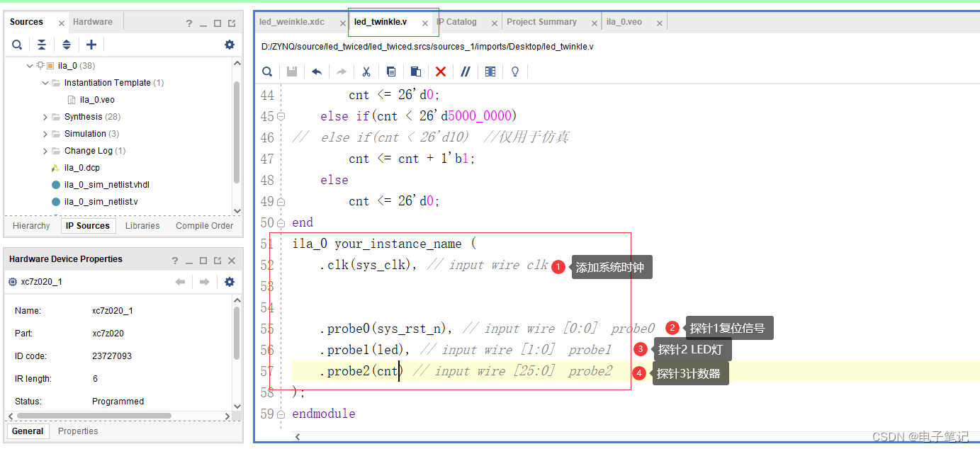Close the Sources tab
Screen dimensions: 980x449
click(61, 23)
